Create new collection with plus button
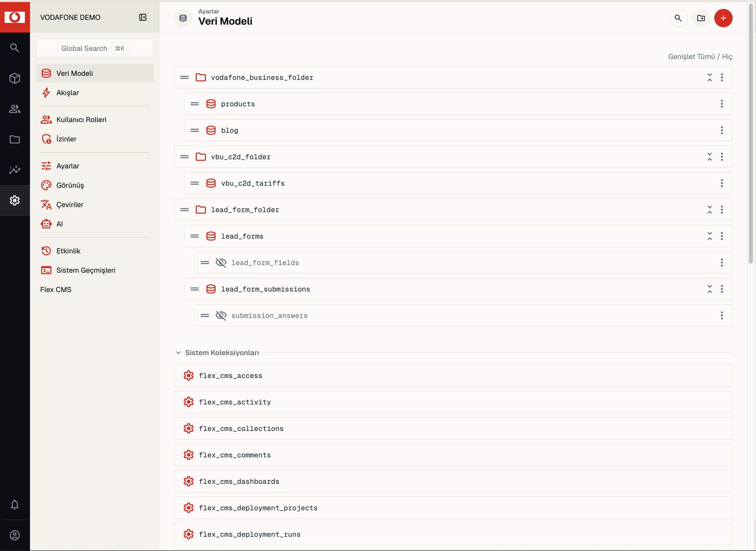This screenshot has height=551, width=756. point(723,18)
